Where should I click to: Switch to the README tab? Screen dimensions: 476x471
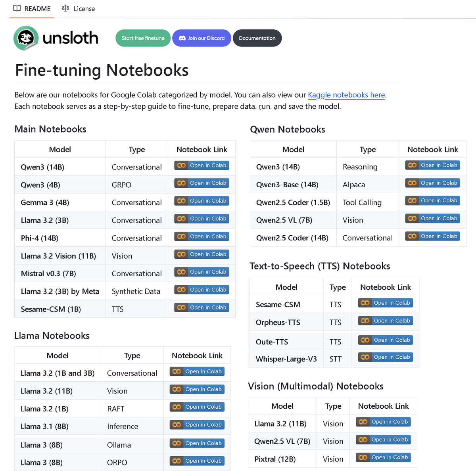(32, 9)
